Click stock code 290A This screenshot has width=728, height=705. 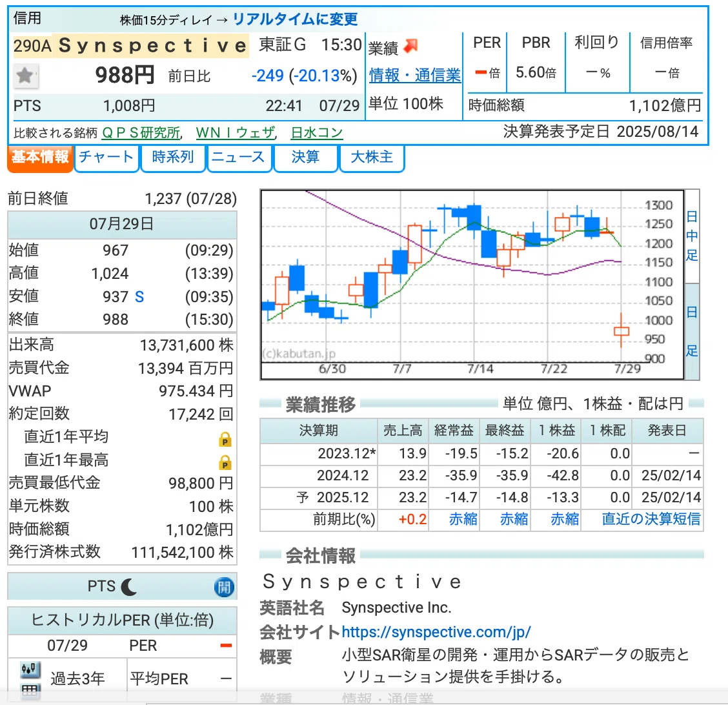pos(32,46)
